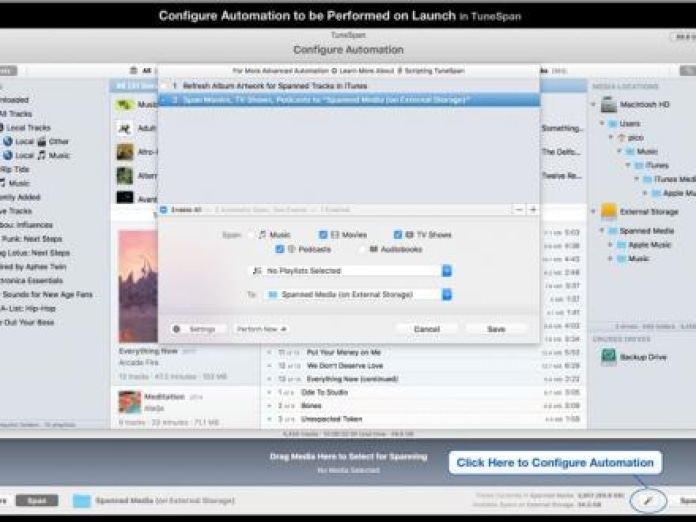Click the globe icon beside Local Music
Viewport: 696px width, 522px height.
pyautogui.click(x=8, y=155)
